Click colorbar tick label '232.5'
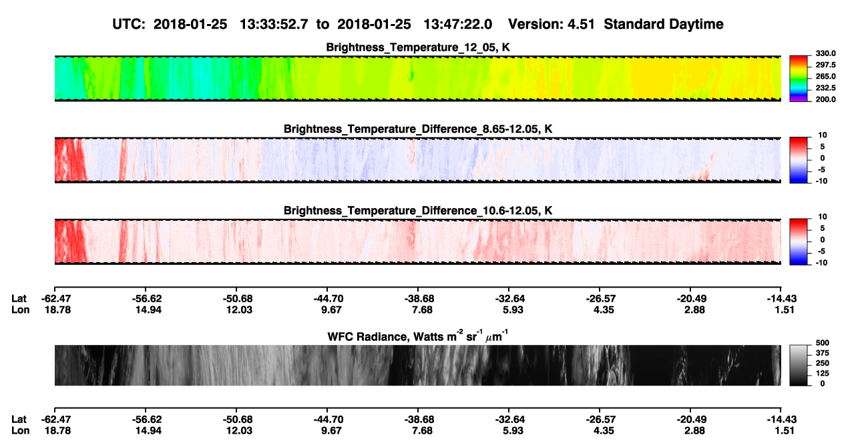This screenshot has height=445, width=868. point(826,88)
